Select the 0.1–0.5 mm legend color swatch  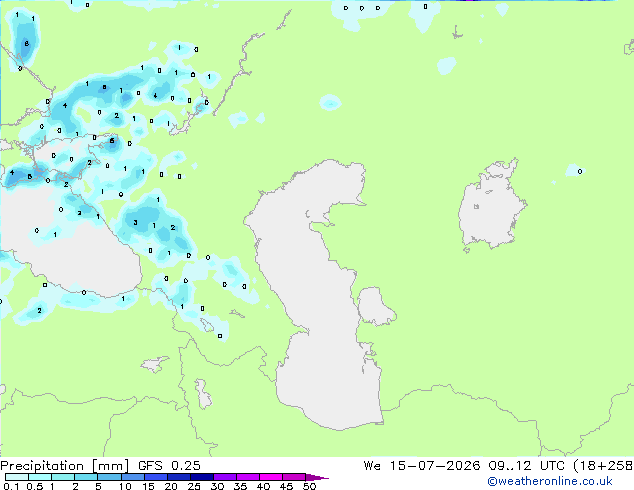coord(17,477)
